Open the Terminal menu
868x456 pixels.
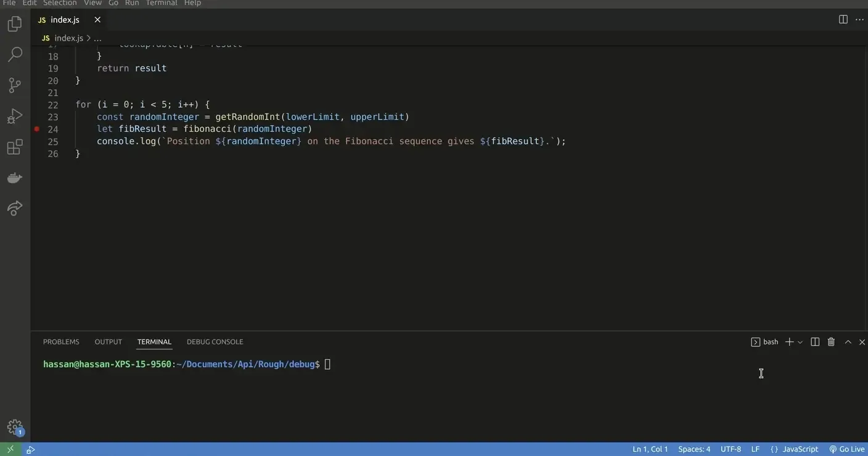pos(162,3)
